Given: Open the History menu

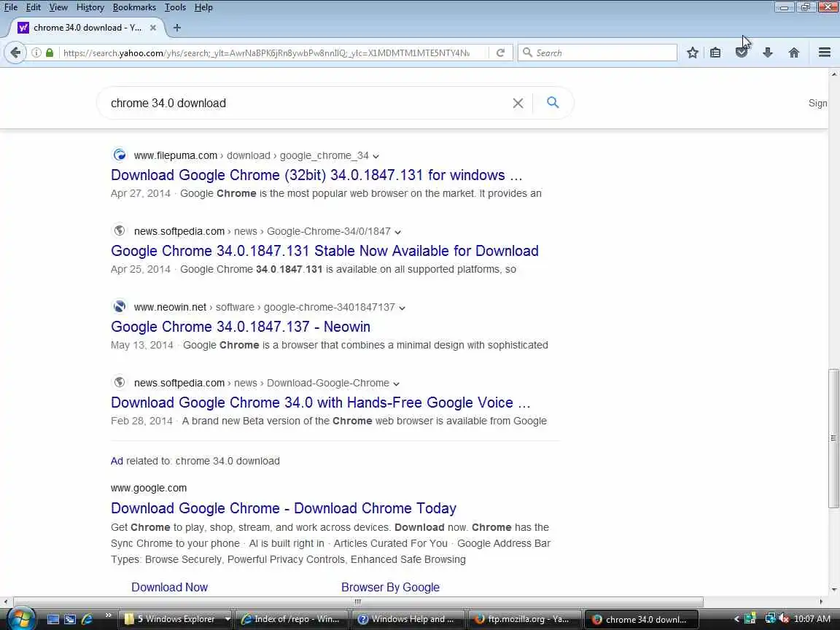Looking at the screenshot, I should point(90,7).
